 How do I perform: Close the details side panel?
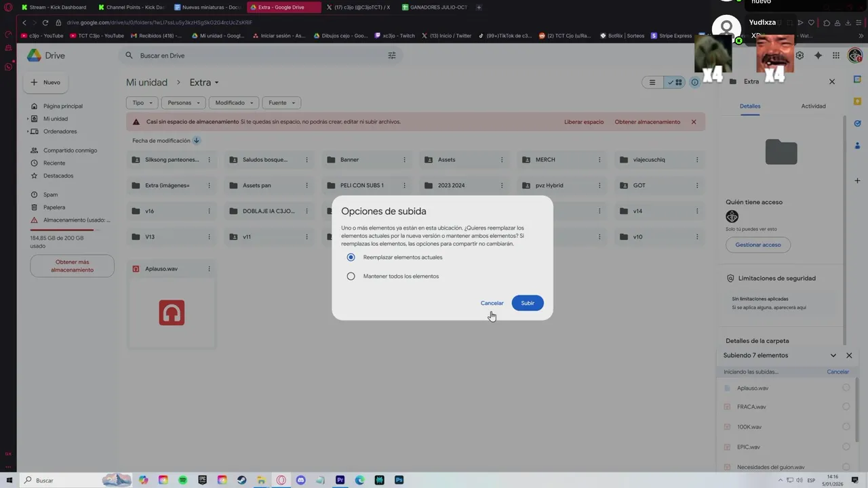click(832, 81)
